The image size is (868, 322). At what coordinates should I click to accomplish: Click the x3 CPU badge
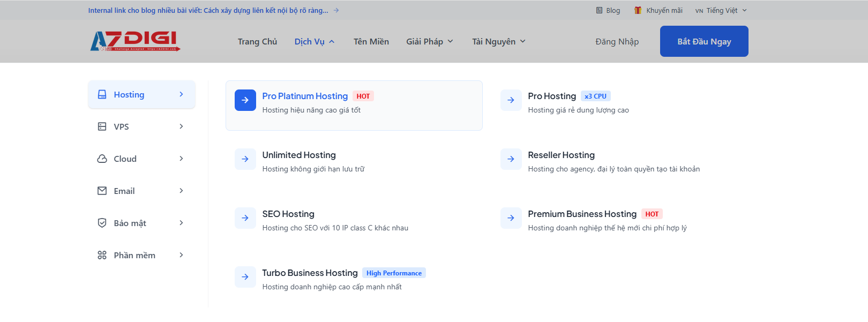596,96
